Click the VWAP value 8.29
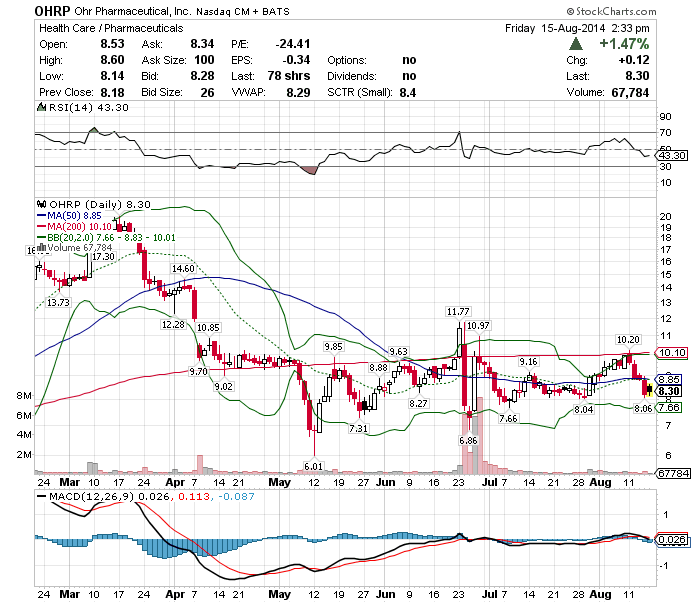Image resolution: width=700 pixels, height=603 pixels. [x=298, y=92]
